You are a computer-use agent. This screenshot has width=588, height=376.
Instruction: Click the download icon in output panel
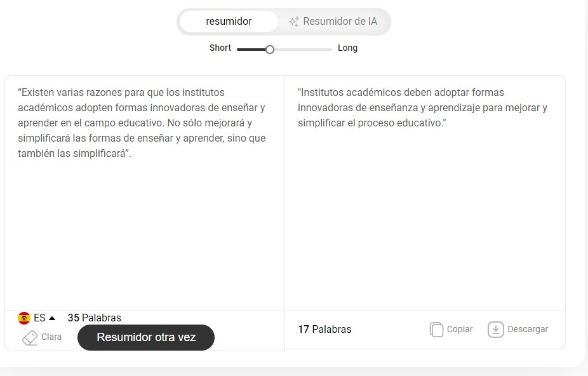[495, 330]
